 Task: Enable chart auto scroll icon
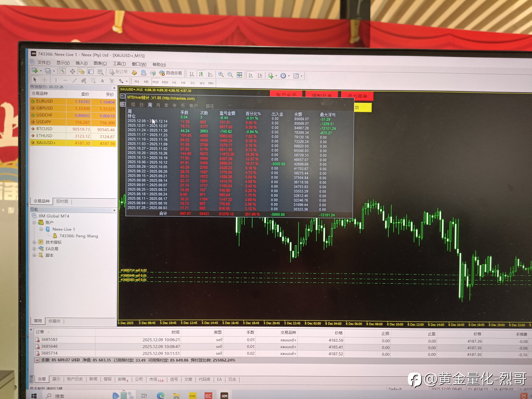250,75
